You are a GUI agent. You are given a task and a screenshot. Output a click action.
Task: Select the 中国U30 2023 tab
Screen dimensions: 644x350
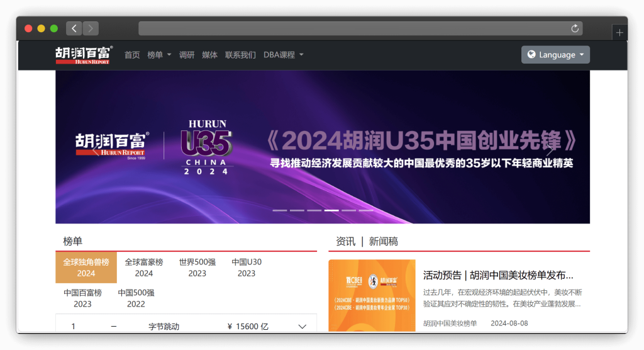[247, 268]
